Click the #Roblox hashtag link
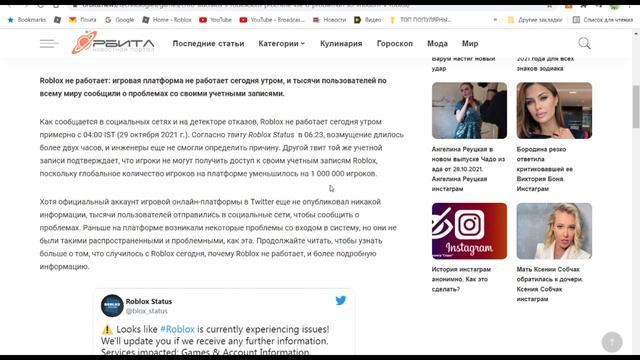The width and height of the screenshot is (640, 360). (177, 329)
